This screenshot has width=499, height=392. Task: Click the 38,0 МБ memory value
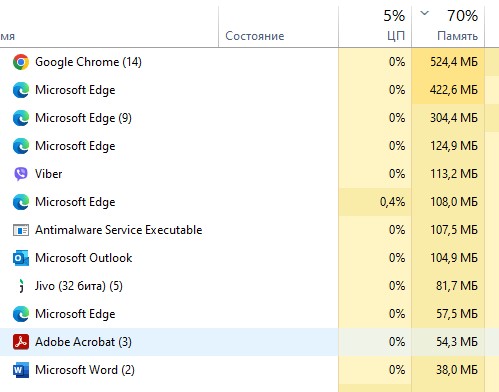coord(457,370)
